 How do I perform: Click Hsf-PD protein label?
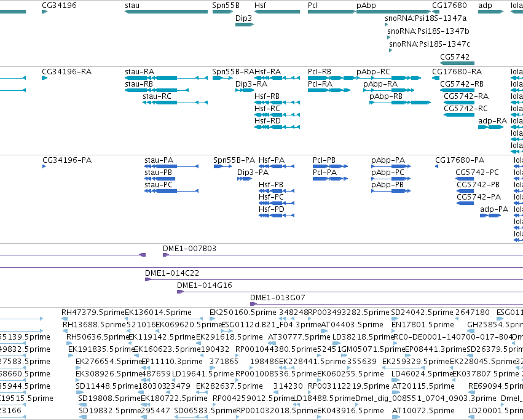[x=272, y=209]
